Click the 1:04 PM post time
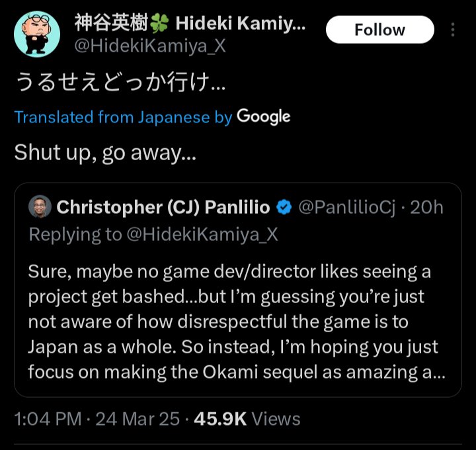 [x=48, y=419]
